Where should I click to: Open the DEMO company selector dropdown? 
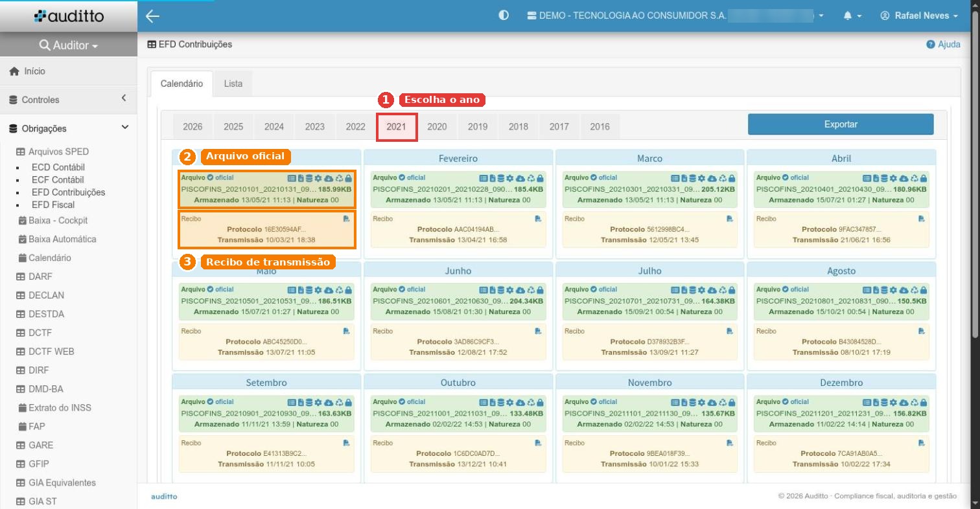675,16
